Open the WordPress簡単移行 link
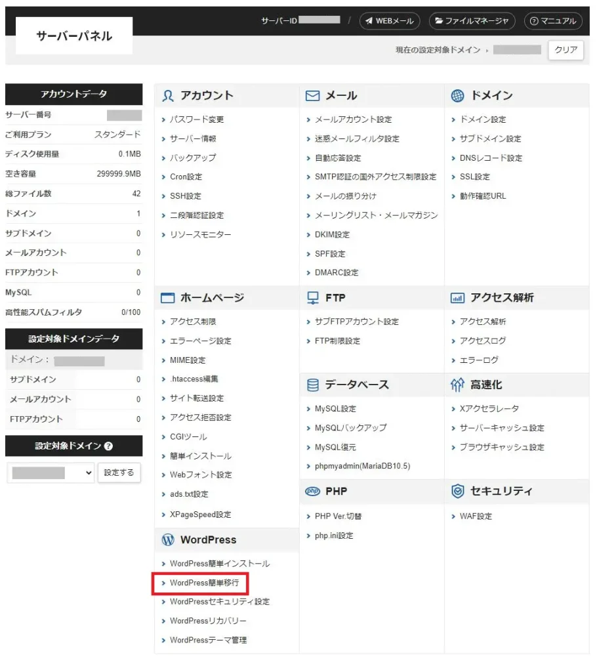The height and width of the screenshot is (672, 616). pyautogui.click(x=209, y=583)
